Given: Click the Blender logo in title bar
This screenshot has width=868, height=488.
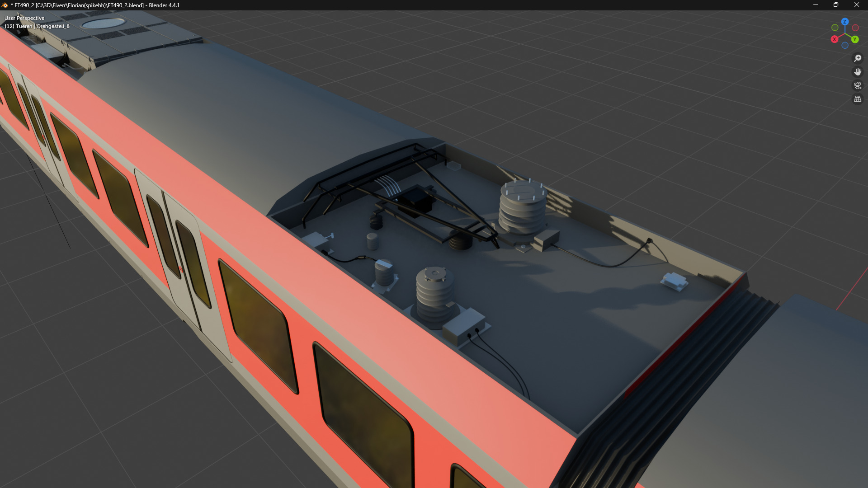Looking at the screenshot, I should (5, 5).
